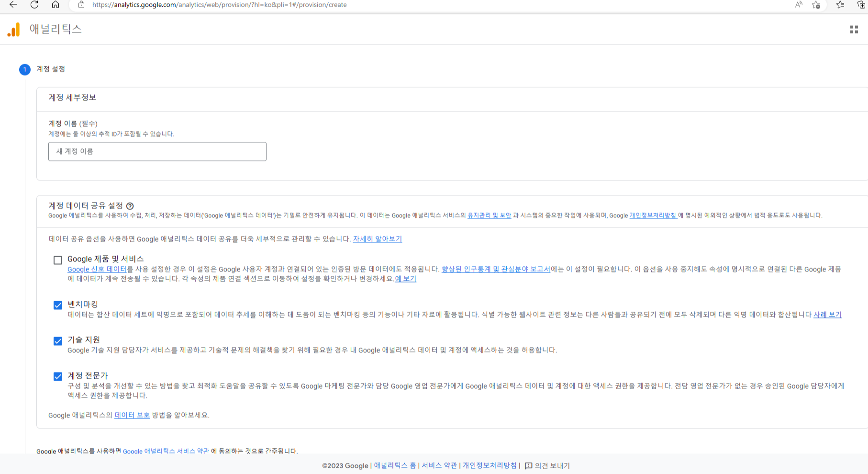Click footer 개인정보처리방침 link

pyautogui.click(x=490, y=465)
